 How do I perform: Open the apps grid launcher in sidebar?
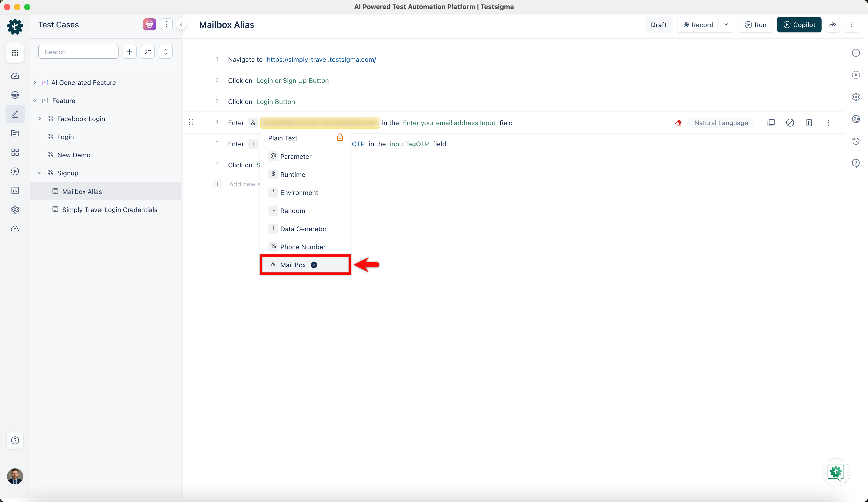[15, 53]
